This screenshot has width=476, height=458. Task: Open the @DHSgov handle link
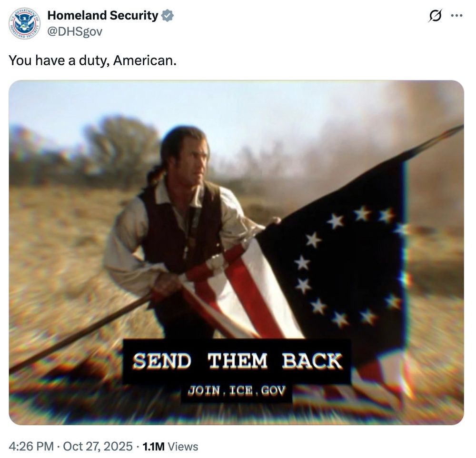[x=75, y=31]
